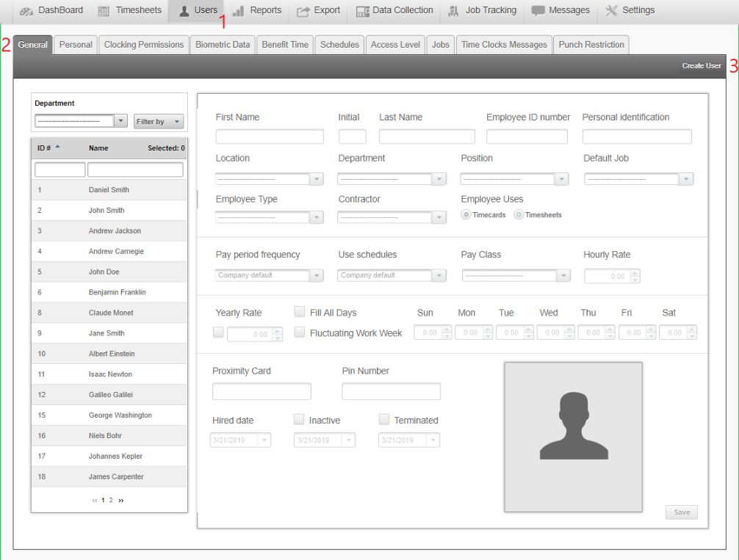Screen dimensions: 739x560
Task: Expand the Default Job dropdown
Action: (x=686, y=179)
